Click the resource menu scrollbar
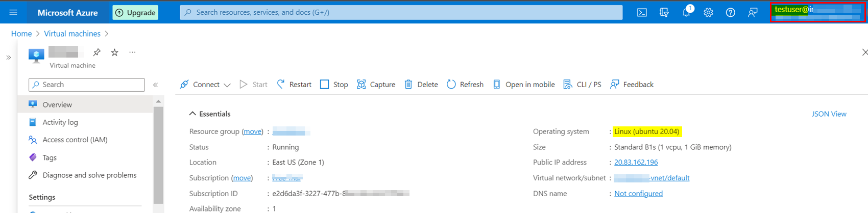868x213 pixels. click(158, 155)
